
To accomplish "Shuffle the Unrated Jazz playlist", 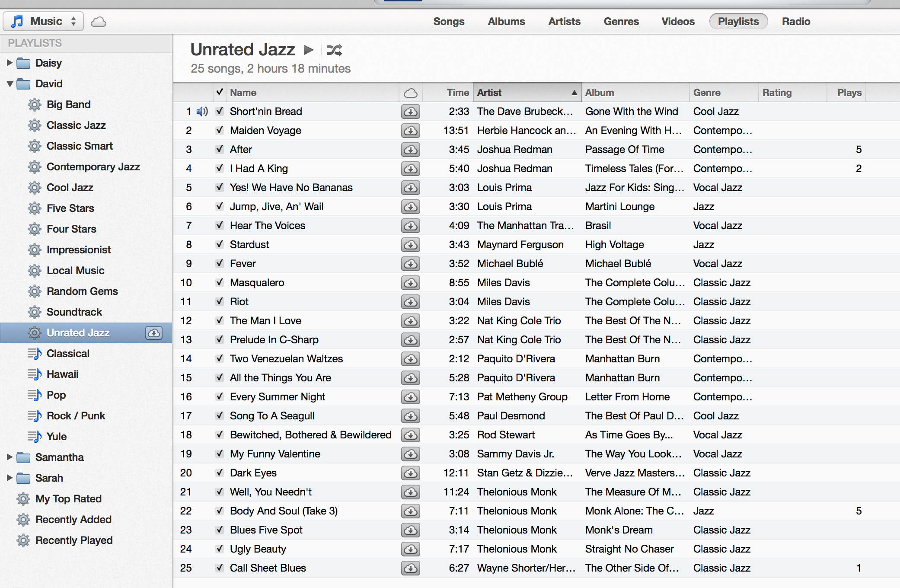I will tap(334, 50).
